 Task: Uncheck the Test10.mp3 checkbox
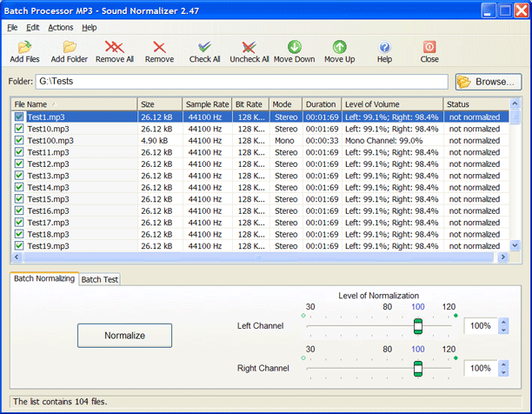pyautogui.click(x=19, y=128)
